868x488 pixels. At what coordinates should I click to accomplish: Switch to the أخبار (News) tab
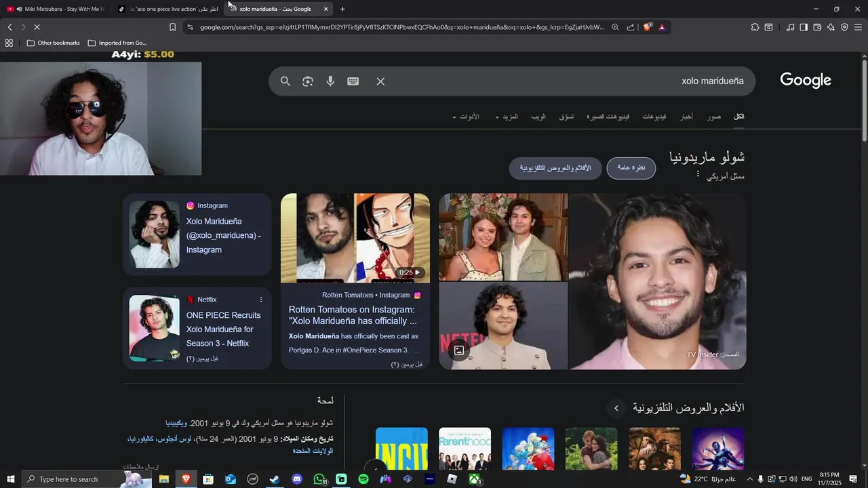tap(687, 117)
